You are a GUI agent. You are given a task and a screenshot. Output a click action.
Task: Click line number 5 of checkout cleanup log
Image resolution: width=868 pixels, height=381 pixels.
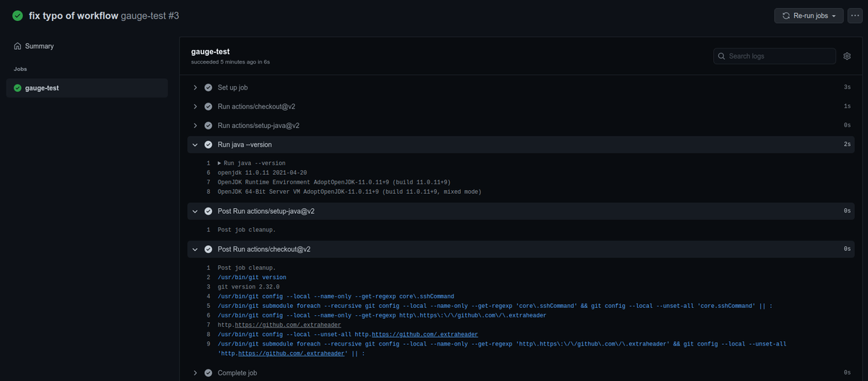208,306
